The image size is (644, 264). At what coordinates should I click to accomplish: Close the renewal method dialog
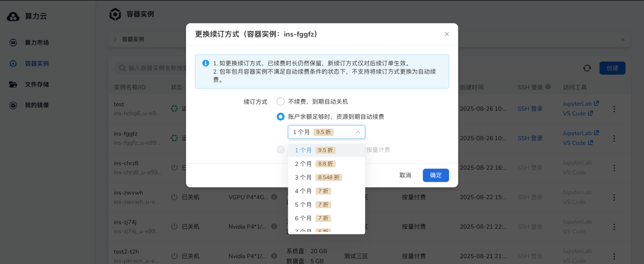447,34
